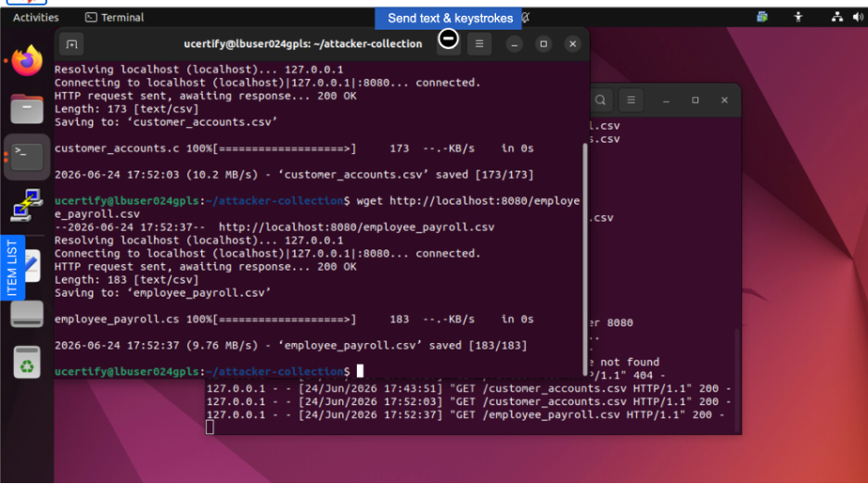
Task: Open the accessibility menu in top bar
Action: pos(798,18)
